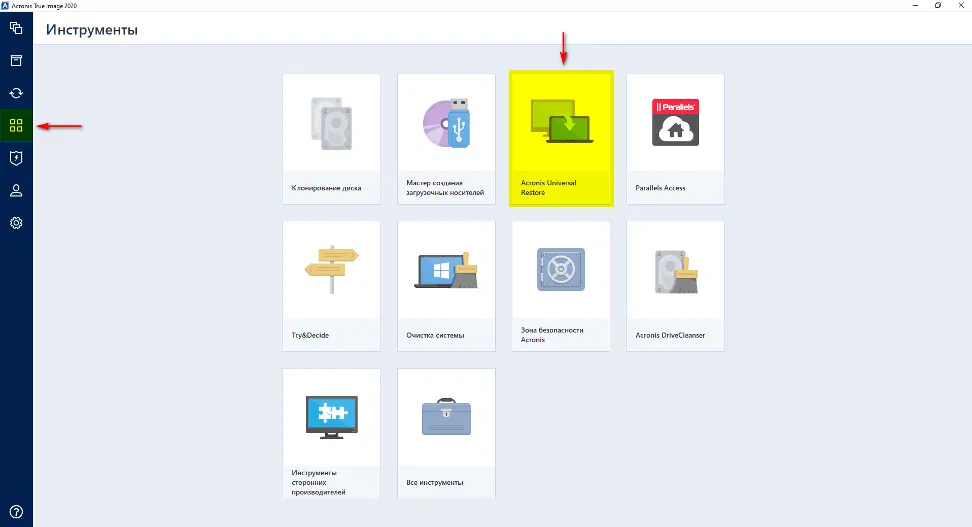Launch Acronis Universal Restore tool

point(561,139)
